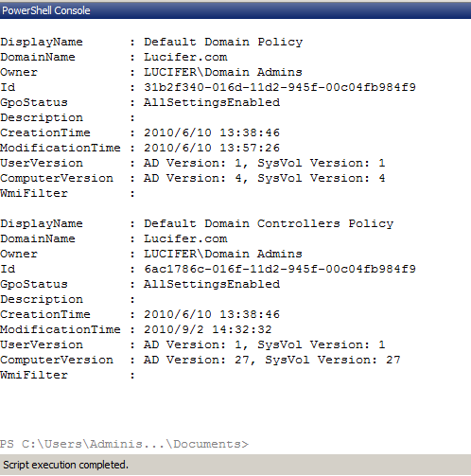Click the PS C:\Users prompt line

124,444
